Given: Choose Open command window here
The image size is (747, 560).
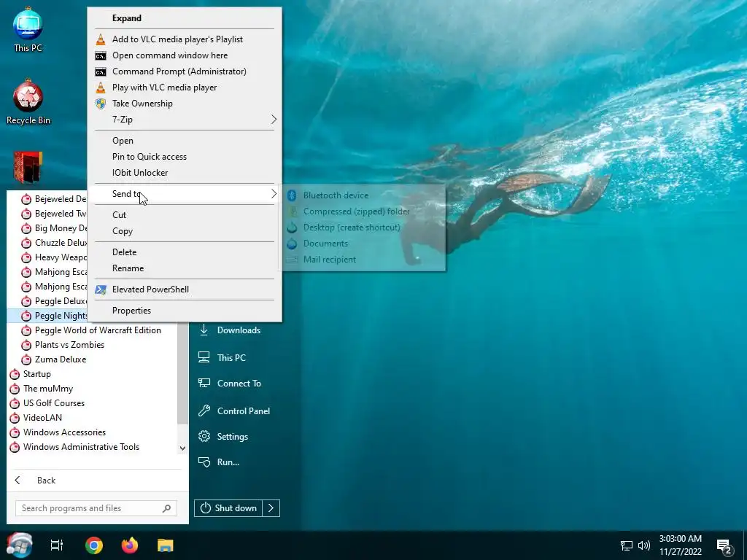Looking at the screenshot, I should 185,55.
